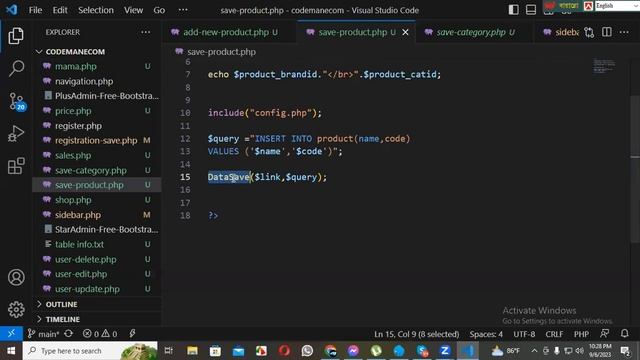Open save-category.php in the explorer tree
The height and width of the screenshot is (360, 640).
(x=91, y=170)
